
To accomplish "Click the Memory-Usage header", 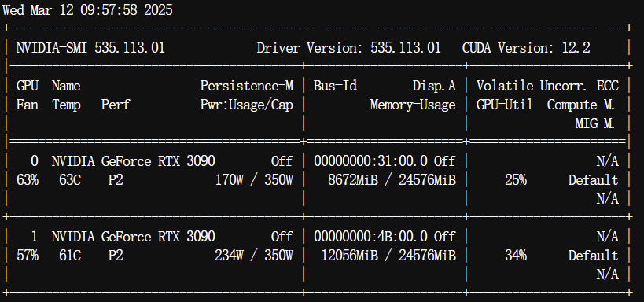I will [x=413, y=105].
